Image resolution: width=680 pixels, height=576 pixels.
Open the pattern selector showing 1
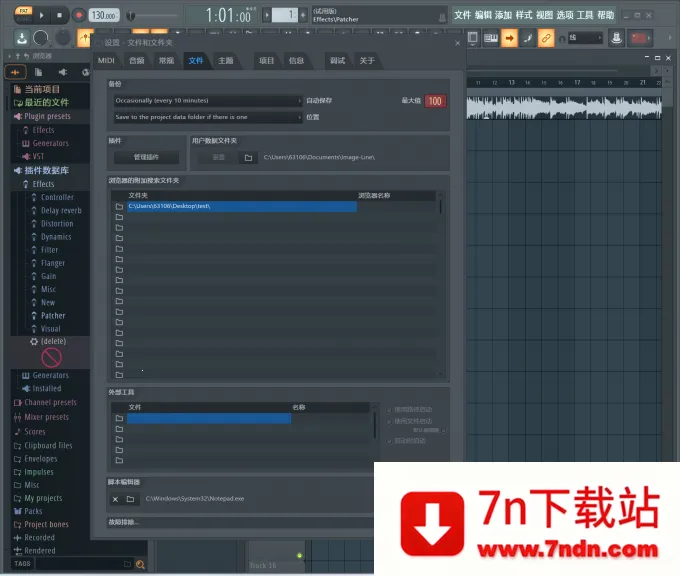[x=284, y=15]
